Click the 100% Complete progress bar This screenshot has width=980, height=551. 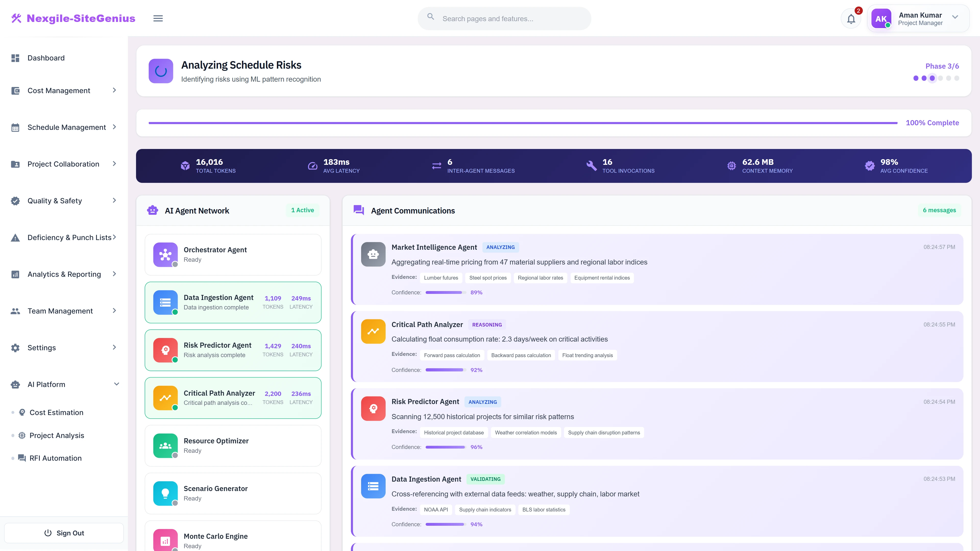pyautogui.click(x=523, y=123)
